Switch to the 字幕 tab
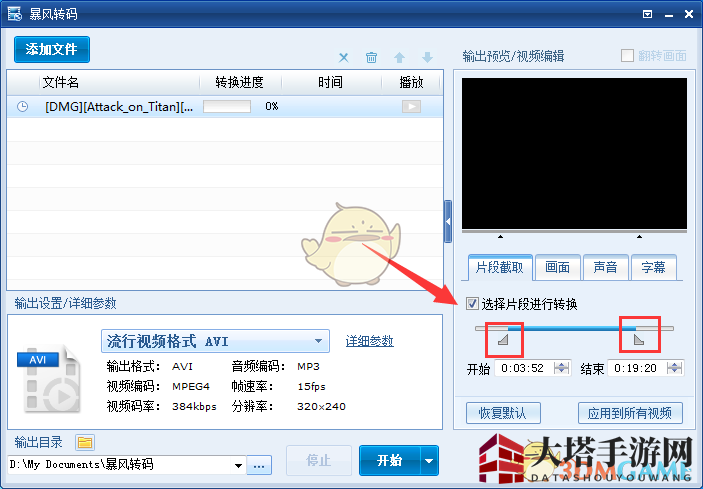This screenshot has width=703, height=489. [653, 267]
